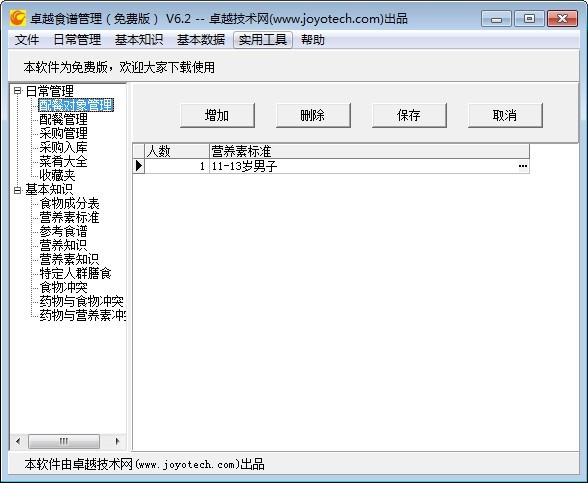Image resolution: width=588 pixels, height=483 pixels.
Task: Click the row indicator arrow of first grid row
Action: coord(139,166)
